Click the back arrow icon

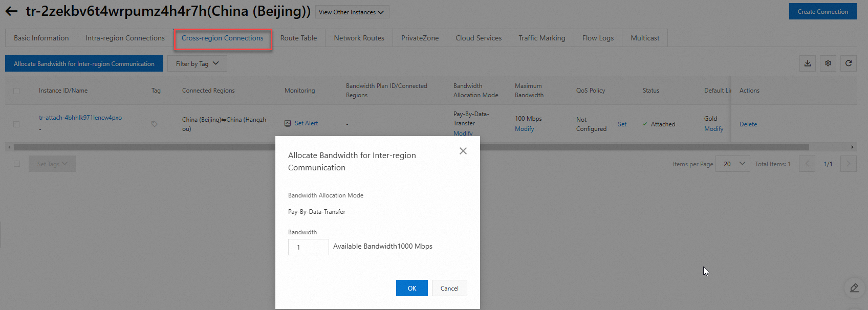(x=11, y=11)
